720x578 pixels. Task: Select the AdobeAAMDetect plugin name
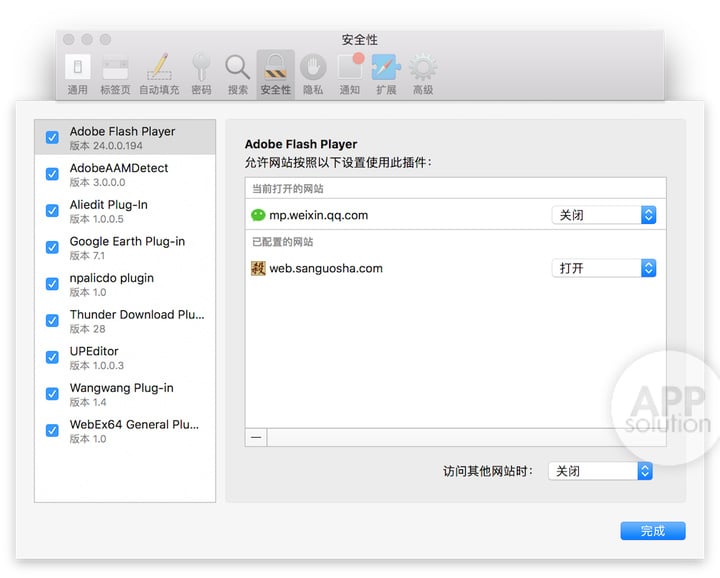119,168
